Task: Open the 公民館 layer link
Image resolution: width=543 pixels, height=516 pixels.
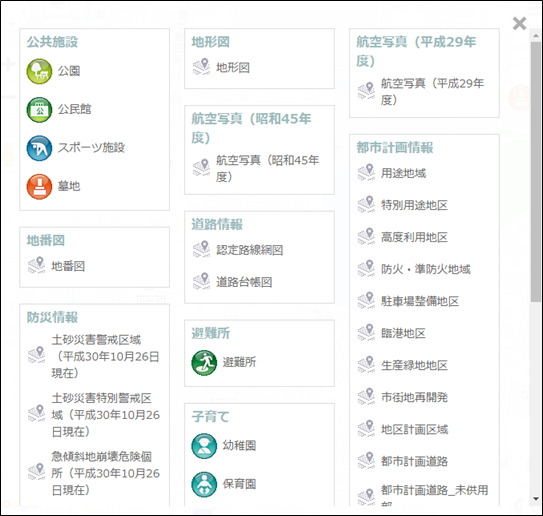Action: click(x=74, y=109)
